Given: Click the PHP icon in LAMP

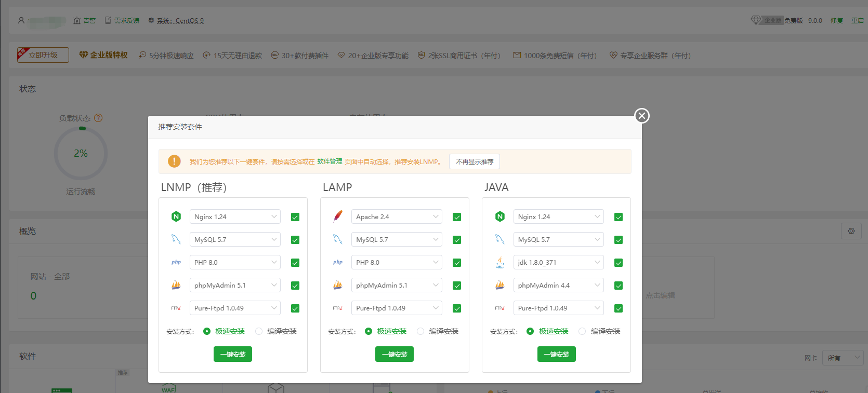Looking at the screenshot, I should tap(338, 262).
